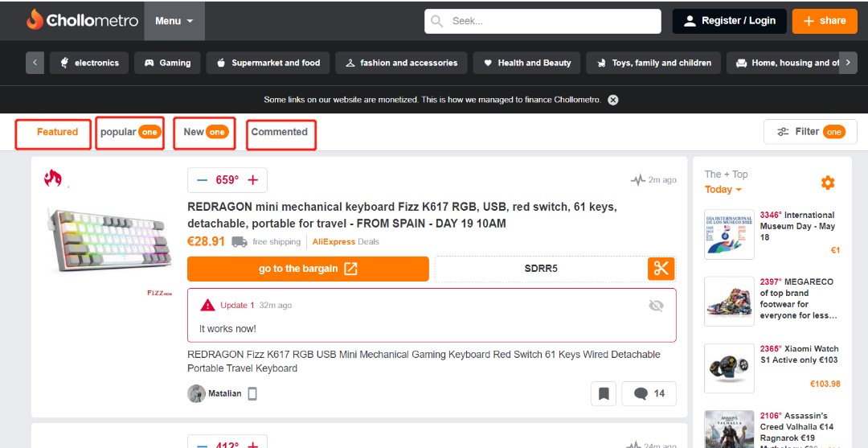Viewport: 868px width, 448px height.
Task: Open the 14 comments on keyboard deal
Action: tap(649, 394)
